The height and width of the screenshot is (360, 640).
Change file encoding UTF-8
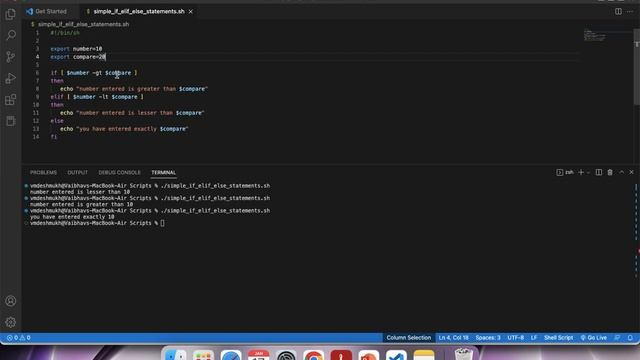pos(516,338)
